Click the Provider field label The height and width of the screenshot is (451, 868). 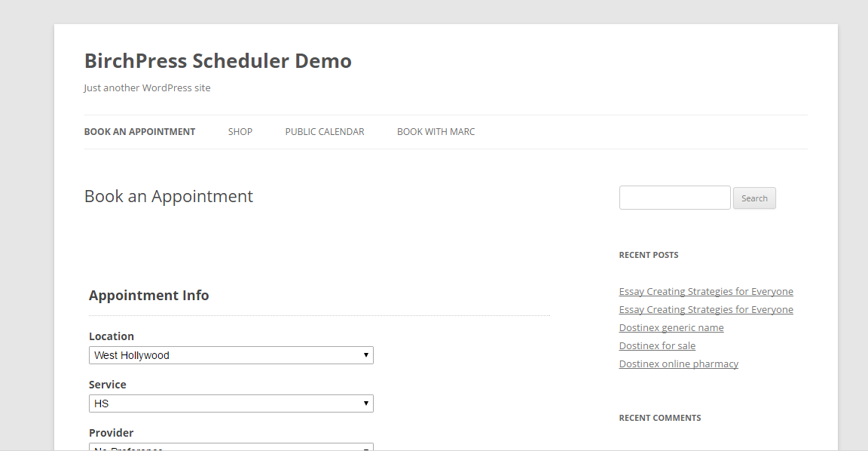tap(111, 433)
